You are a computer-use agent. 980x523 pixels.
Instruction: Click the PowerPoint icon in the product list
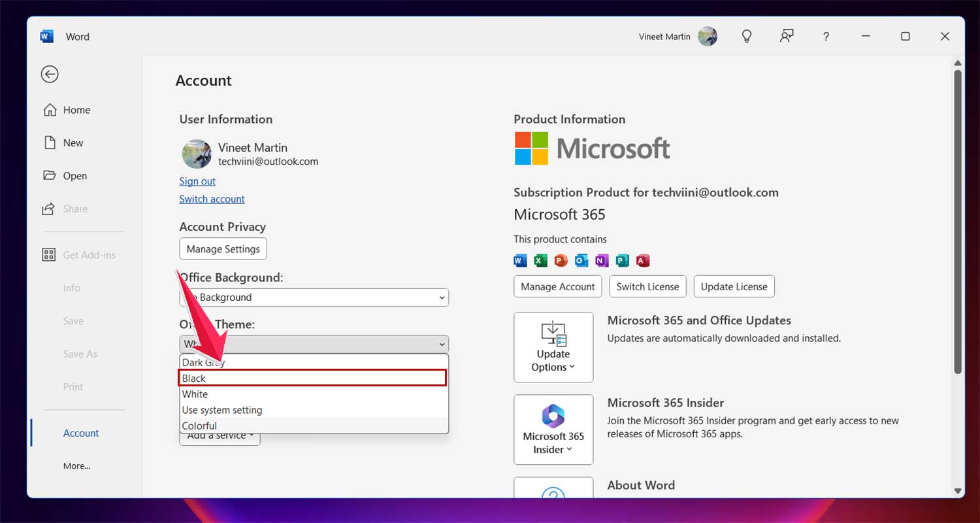click(561, 260)
